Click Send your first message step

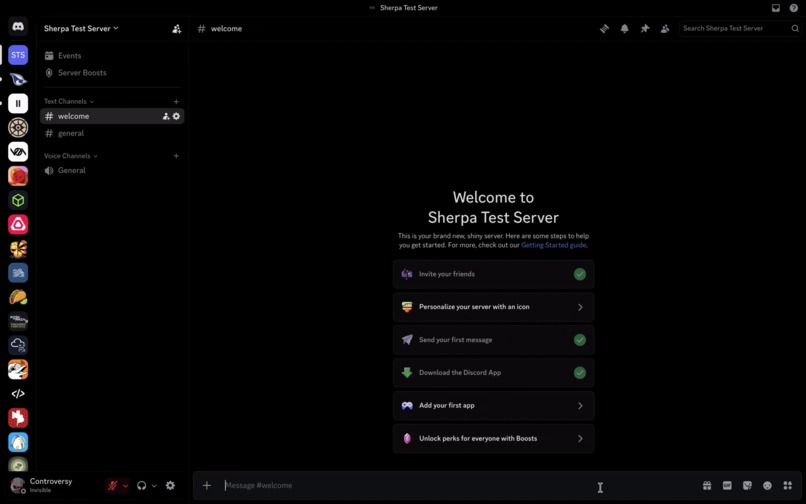[x=493, y=340]
